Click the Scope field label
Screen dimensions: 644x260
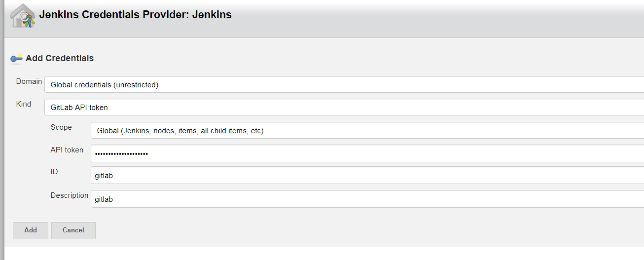point(61,127)
